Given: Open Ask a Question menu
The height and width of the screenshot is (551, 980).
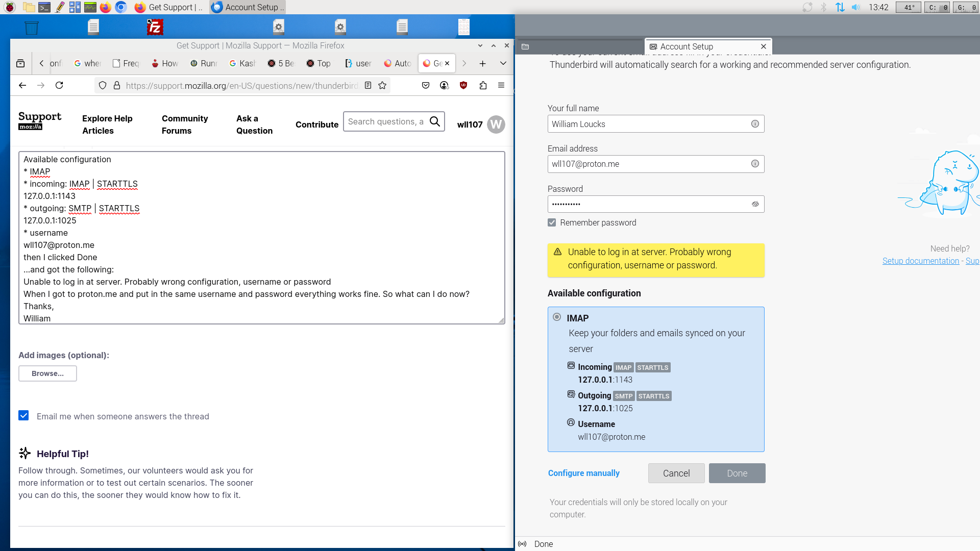Looking at the screenshot, I should (x=254, y=124).
